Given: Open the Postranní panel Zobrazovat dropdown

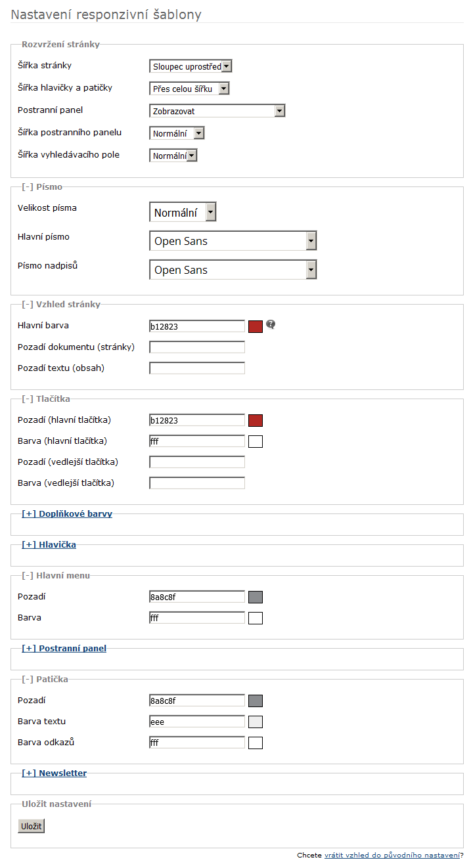Looking at the screenshot, I should (x=217, y=111).
